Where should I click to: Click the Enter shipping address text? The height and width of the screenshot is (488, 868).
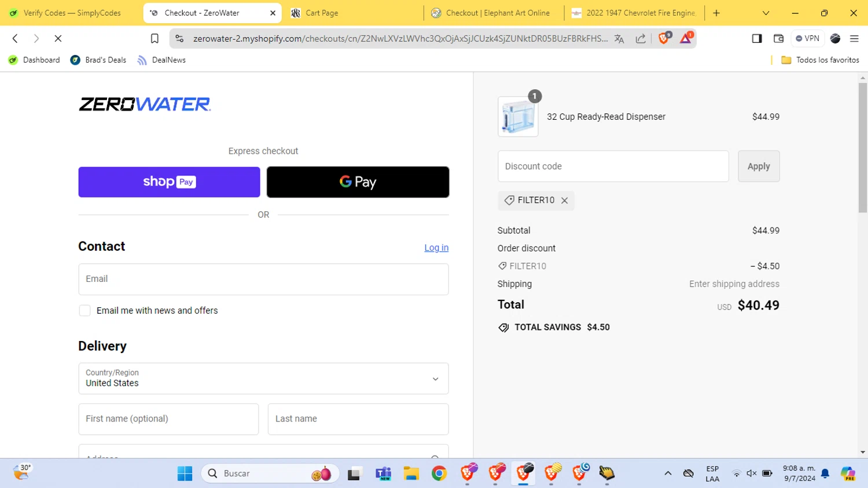(734, 284)
